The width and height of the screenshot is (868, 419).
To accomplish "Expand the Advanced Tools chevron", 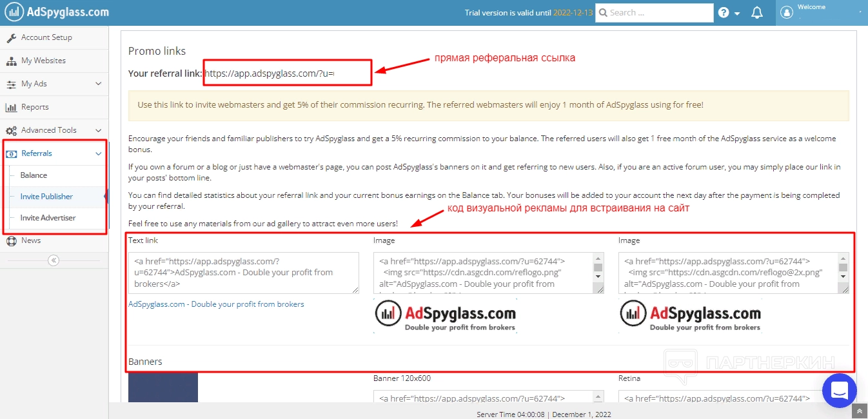I will coord(99,130).
